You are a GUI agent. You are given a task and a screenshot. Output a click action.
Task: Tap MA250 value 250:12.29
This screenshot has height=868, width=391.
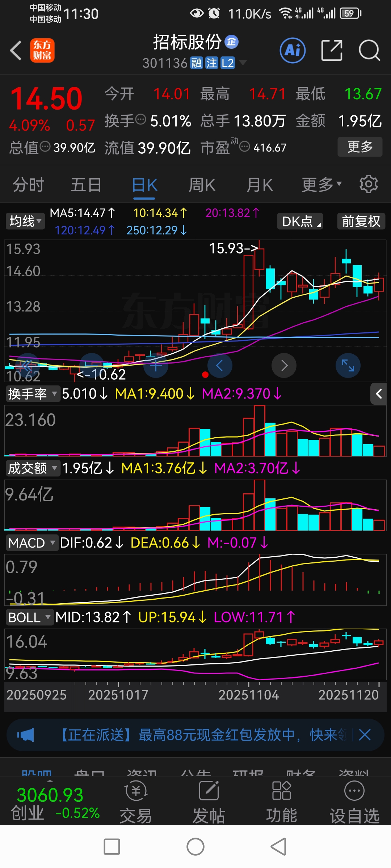click(x=157, y=230)
